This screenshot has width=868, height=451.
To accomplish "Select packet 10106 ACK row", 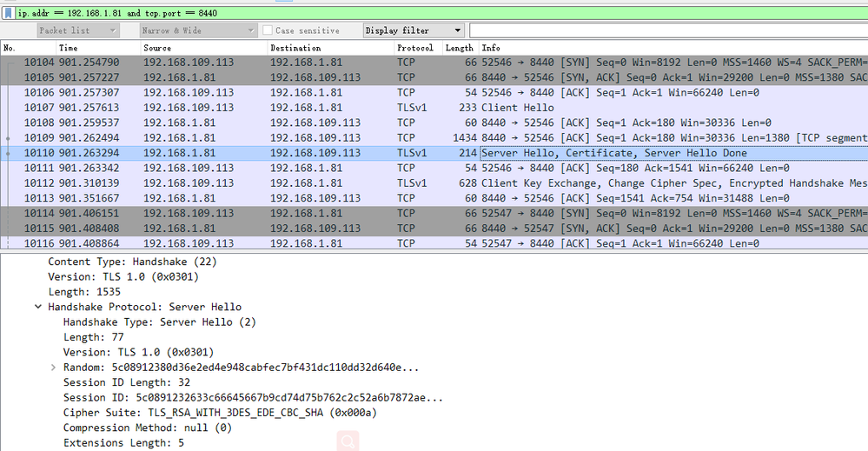I will coord(434,92).
